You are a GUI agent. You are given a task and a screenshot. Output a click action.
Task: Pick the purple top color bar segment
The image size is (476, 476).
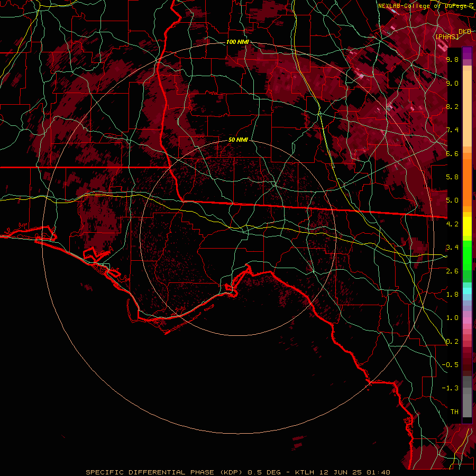[467, 53]
